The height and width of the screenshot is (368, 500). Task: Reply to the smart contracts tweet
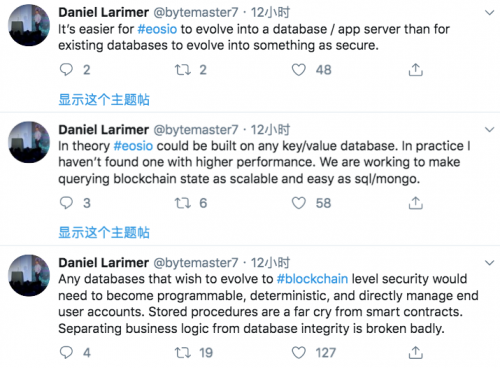click(66, 352)
